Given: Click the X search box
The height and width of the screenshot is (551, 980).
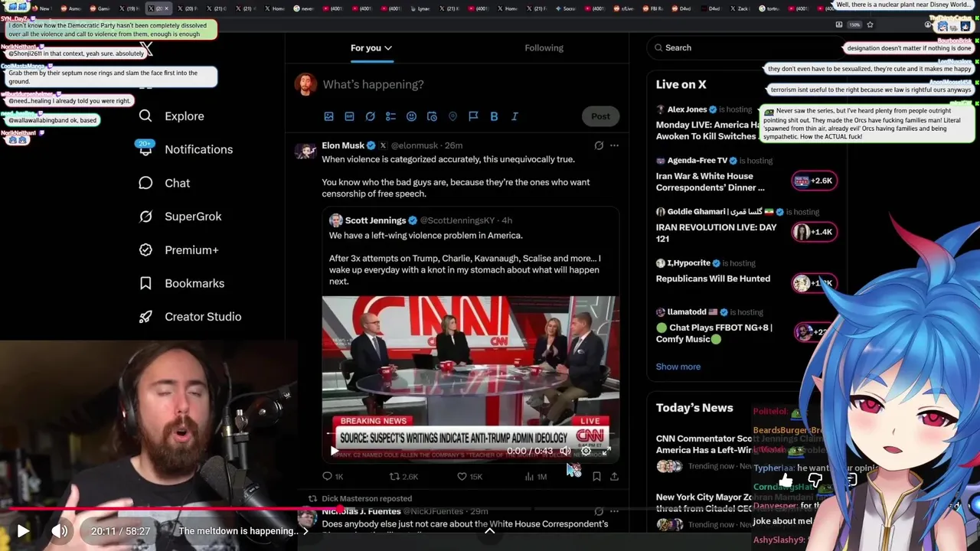Looking at the screenshot, I should click(745, 47).
